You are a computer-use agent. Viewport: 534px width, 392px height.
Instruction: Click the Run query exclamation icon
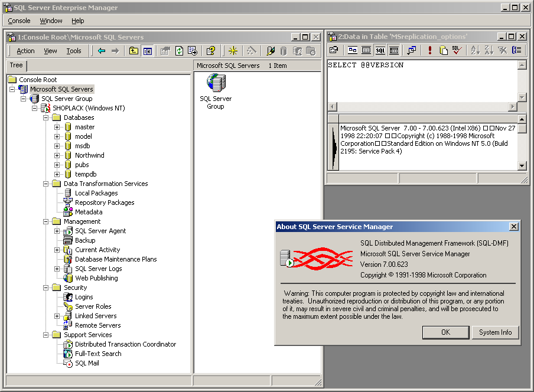(430, 51)
